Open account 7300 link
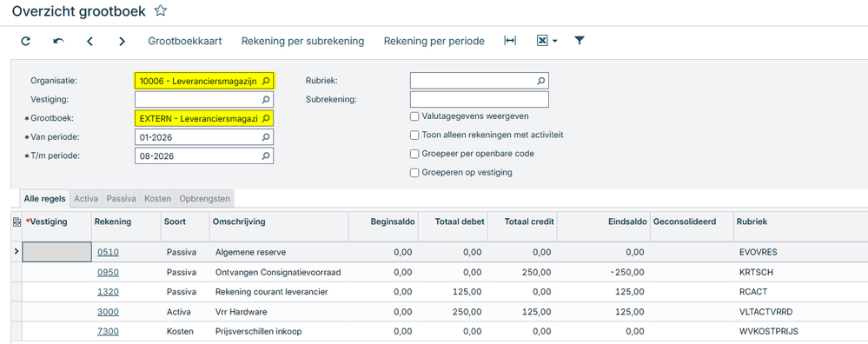868x344 pixels. 108,332
